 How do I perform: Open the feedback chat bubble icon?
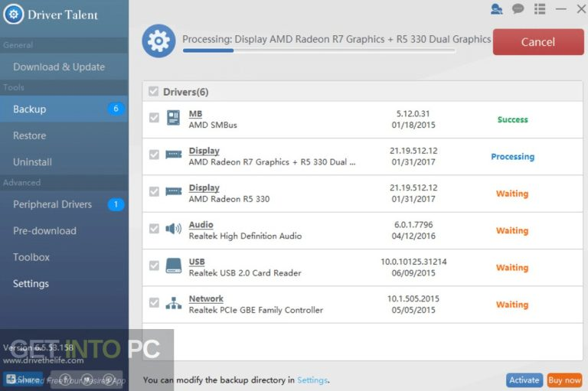[518, 9]
